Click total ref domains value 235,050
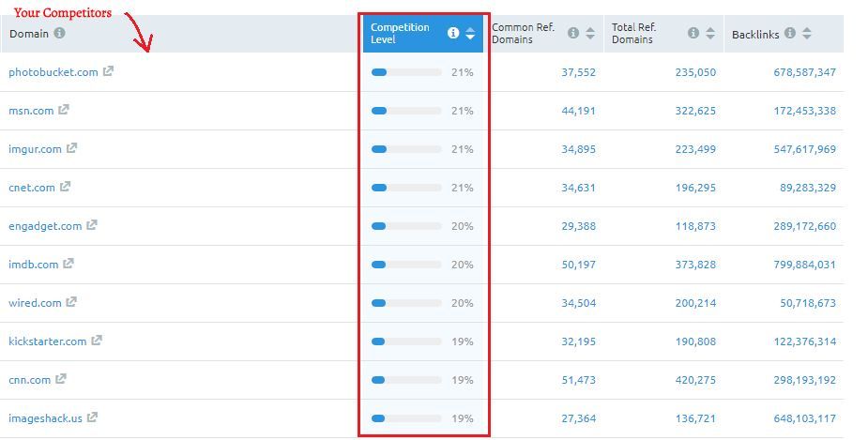The image size is (868, 440). [x=695, y=72]
